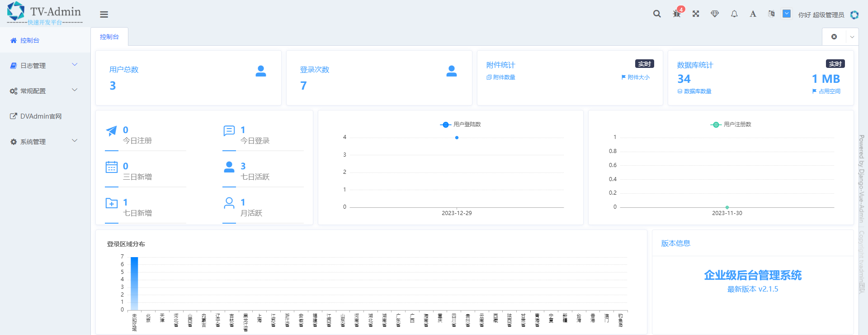Image resolution: width=868 pixels, height=335 pixels.
Task: Open the 企业级后台管理系统 link
Action: 753,275
